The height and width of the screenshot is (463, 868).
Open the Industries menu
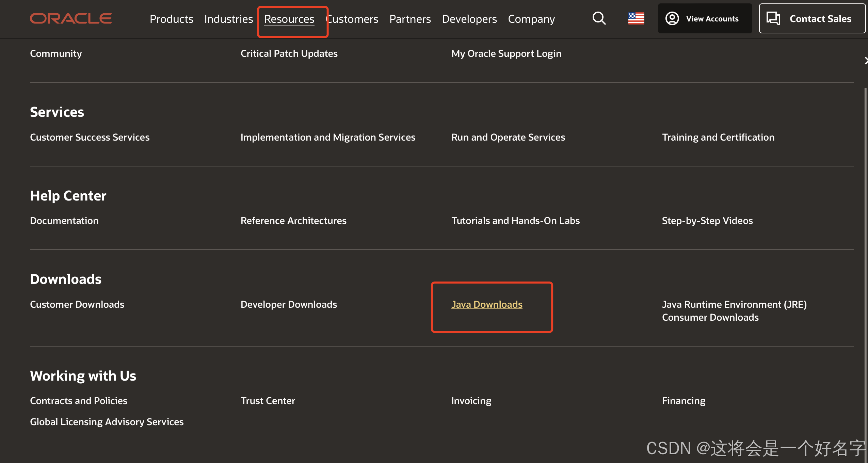pyautogui.click(x=229, y=19)
